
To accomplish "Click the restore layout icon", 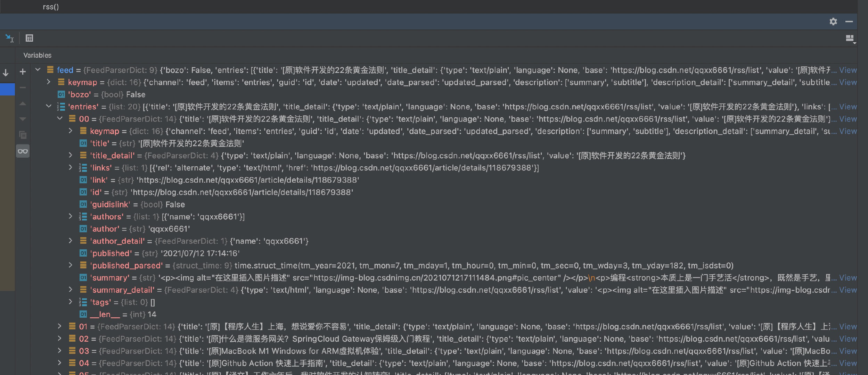I will [850, 38].
